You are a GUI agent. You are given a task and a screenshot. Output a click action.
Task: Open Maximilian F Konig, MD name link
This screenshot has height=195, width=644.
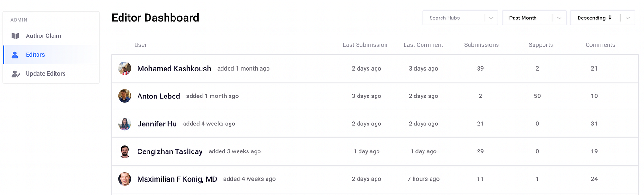click(x=177, y=179)
